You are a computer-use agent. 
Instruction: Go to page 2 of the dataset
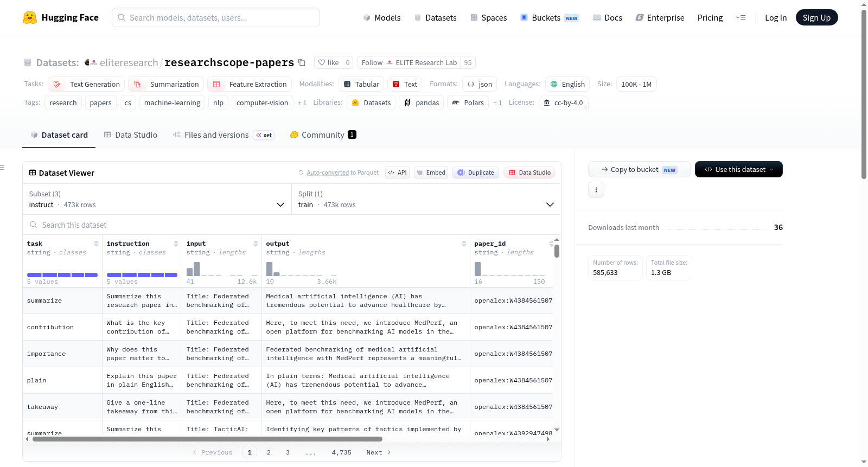pyautogui.click(x=269, y=452)
